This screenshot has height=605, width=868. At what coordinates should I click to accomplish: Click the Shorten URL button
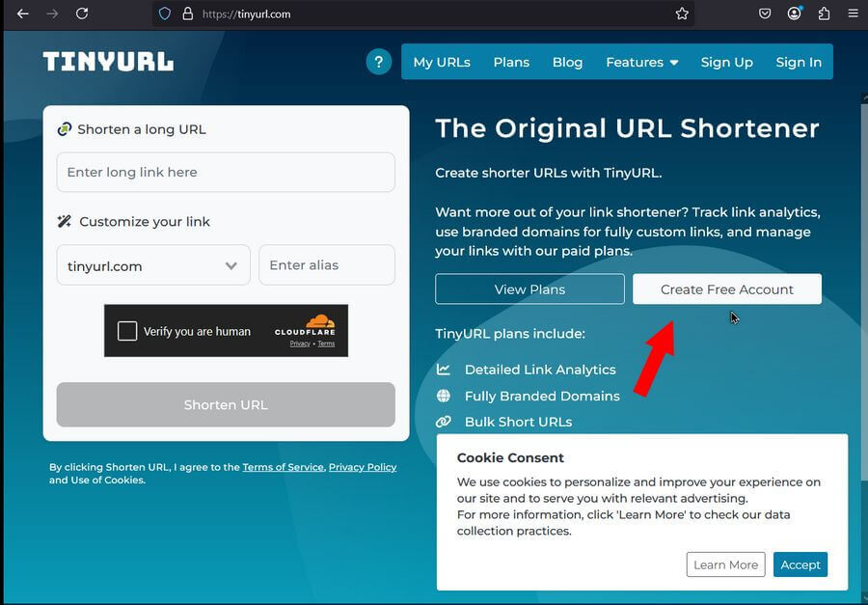pyautogui.click(x=226, y=405)
